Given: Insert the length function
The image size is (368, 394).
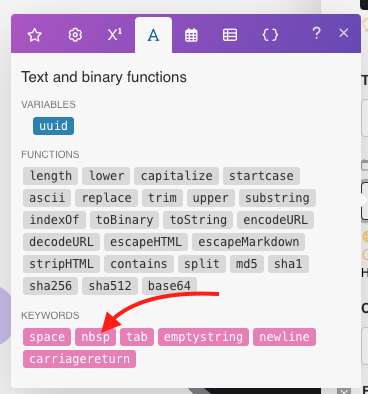Looking at the screenshot, I should 50,176.
